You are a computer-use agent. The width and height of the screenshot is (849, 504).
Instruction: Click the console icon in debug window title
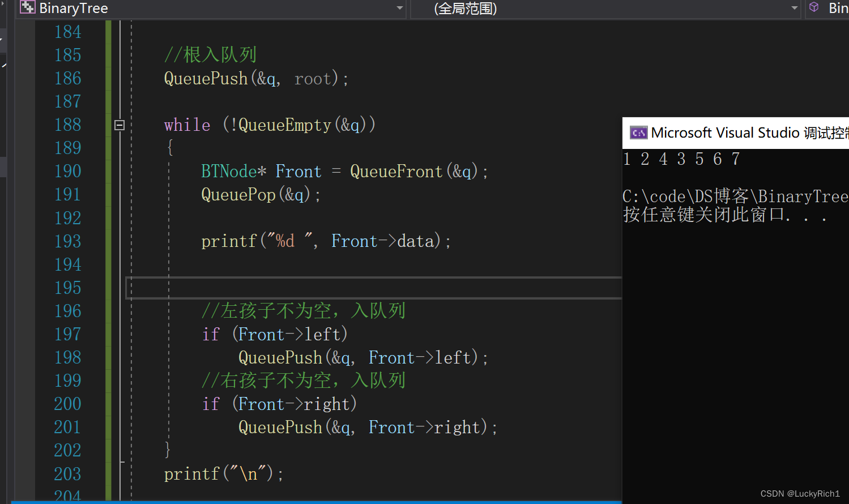point(638,133)
